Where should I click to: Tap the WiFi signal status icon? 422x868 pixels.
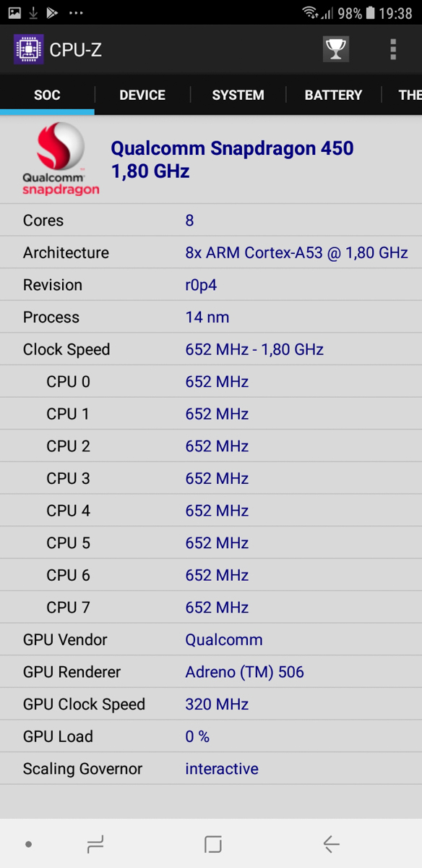pos(311,13)
